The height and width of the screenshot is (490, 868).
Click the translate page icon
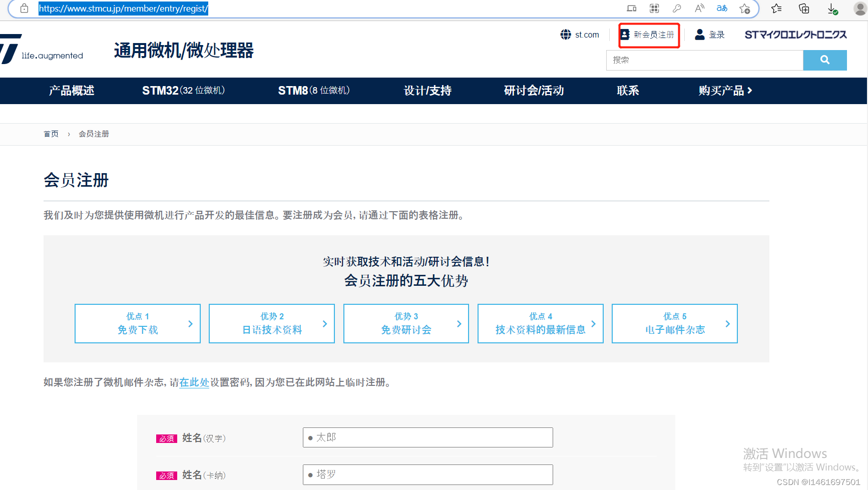point(722,9)
